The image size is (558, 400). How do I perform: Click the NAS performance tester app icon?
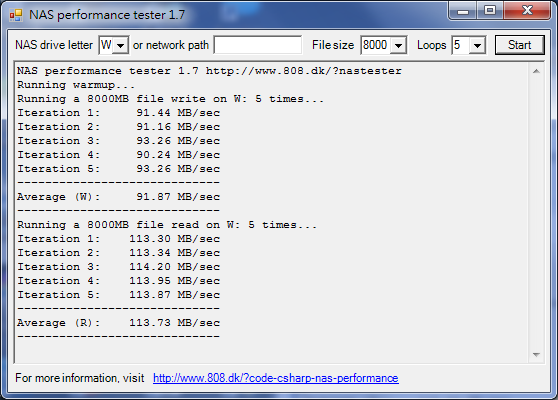coord(16,15)
